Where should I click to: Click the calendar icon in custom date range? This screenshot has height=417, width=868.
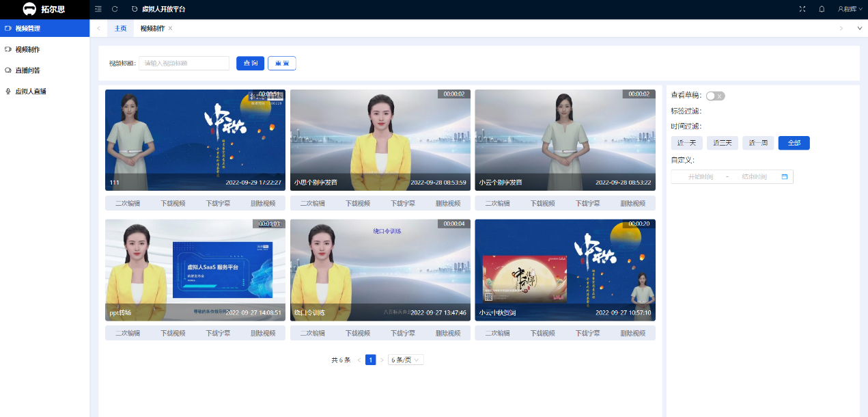click(x=785, y=177)
